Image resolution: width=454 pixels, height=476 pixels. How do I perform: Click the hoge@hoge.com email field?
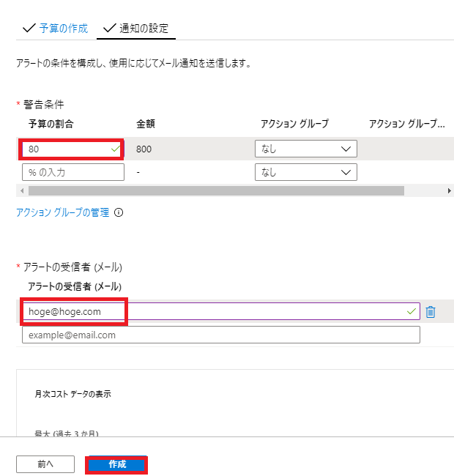(x=221, y=311)
